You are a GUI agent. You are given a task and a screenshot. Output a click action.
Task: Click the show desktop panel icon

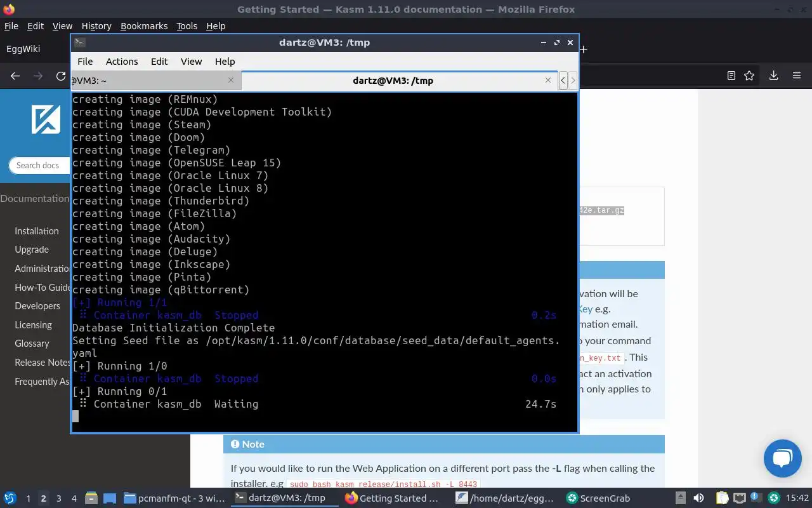coord(109,498)
